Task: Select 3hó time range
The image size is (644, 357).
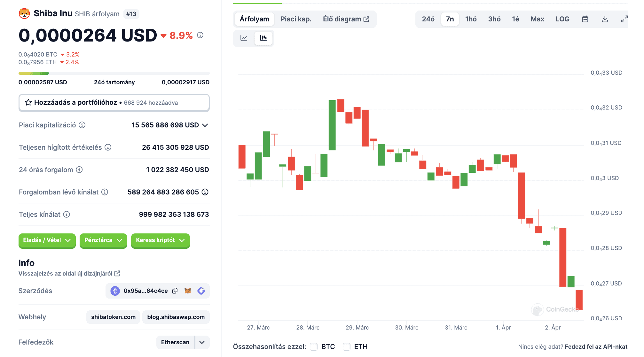Action: (494, 19)
